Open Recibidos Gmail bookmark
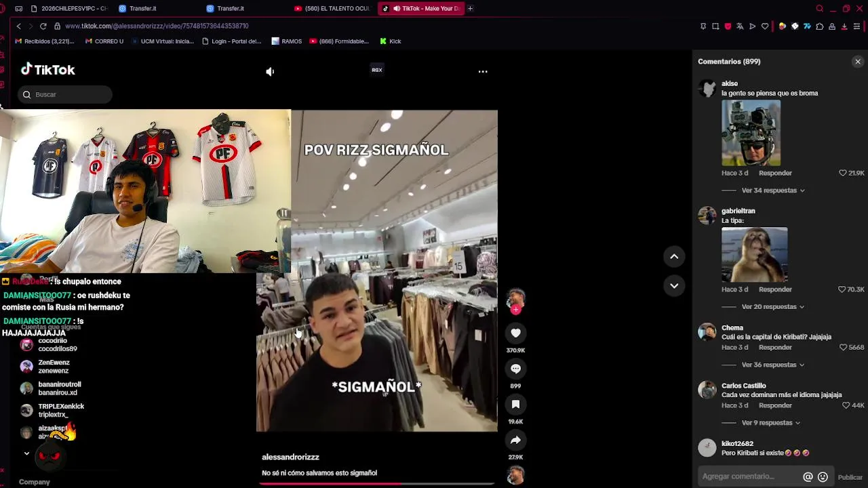 pyautogui.click(x=44, y=41)
